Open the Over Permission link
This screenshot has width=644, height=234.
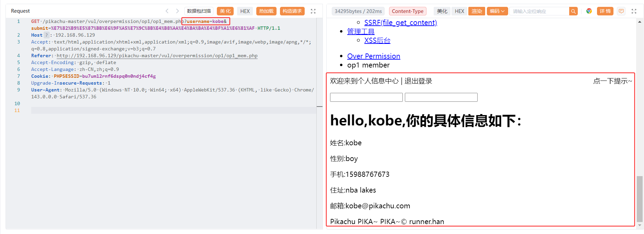[374, 56]
